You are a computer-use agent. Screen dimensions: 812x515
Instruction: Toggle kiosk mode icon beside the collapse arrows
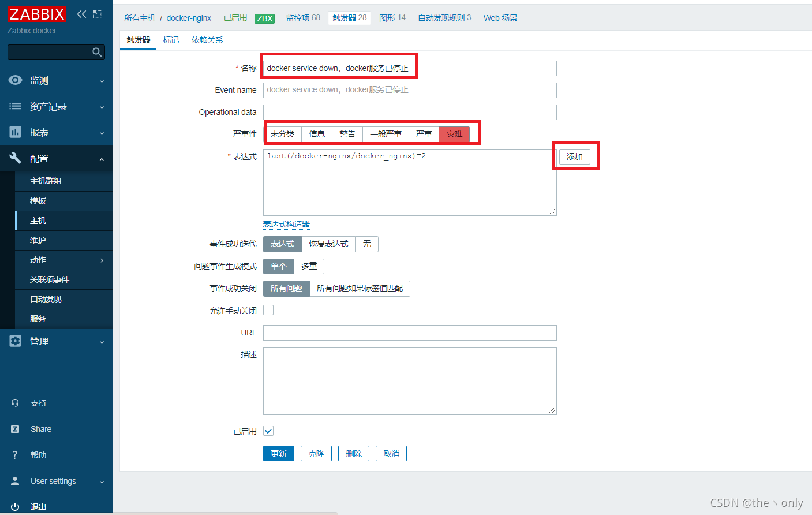coord(97,14)
